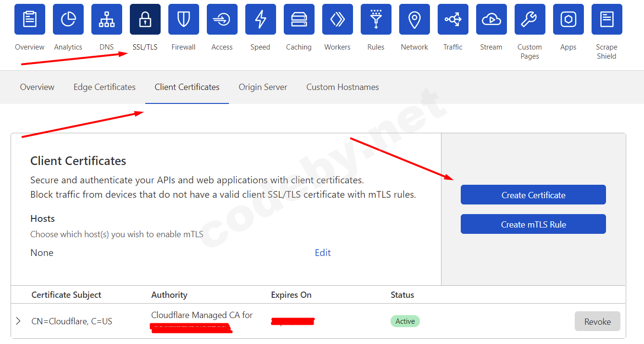Click the Cloudflare Managed CA authority text
Viewport: 644px width, 344px height.
(x=202, y=315)
